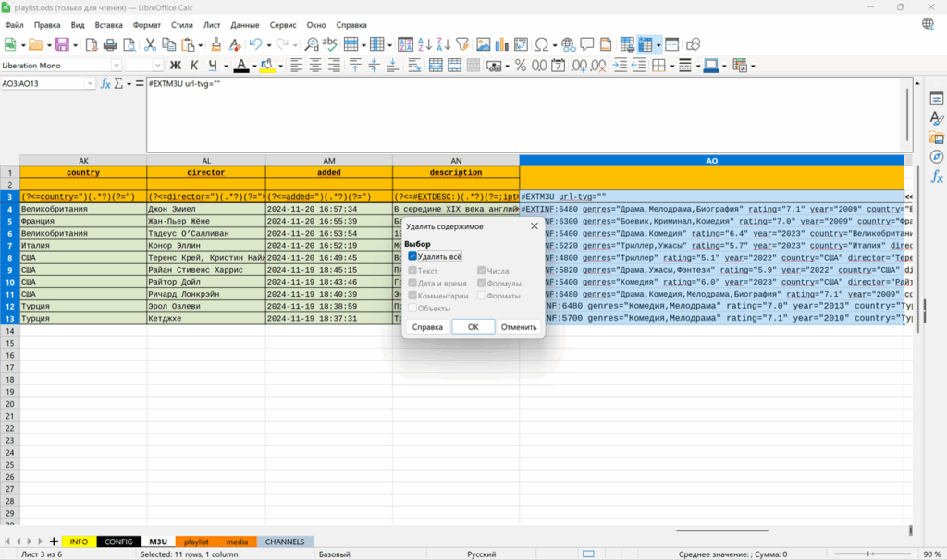Uncheck the "Удалить всё" checkbox
Screen dimensions: 947x560
point(412,256)
